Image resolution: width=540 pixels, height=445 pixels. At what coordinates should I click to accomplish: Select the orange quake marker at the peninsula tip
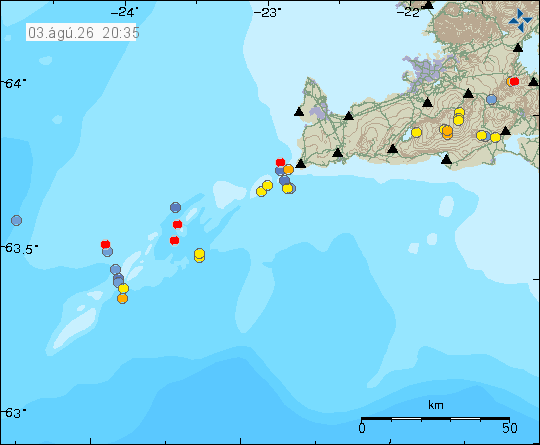(x=288, y=169)
